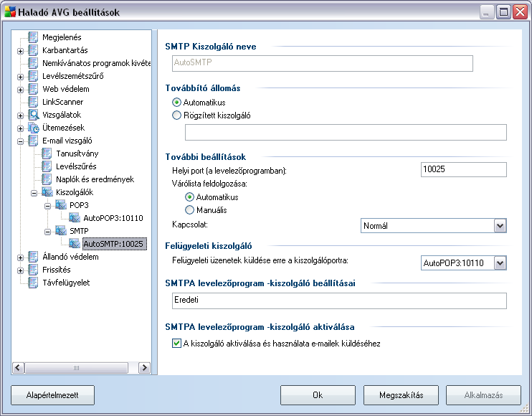Open the Levélszűrés settings page
The image size is (532, 416).
pyautogui.click(x=76, y=166)
